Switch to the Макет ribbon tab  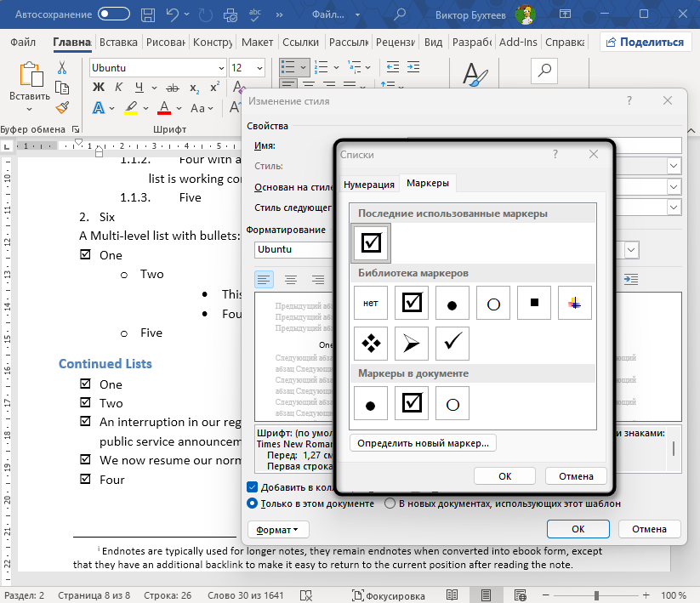[x=257, y=43]
